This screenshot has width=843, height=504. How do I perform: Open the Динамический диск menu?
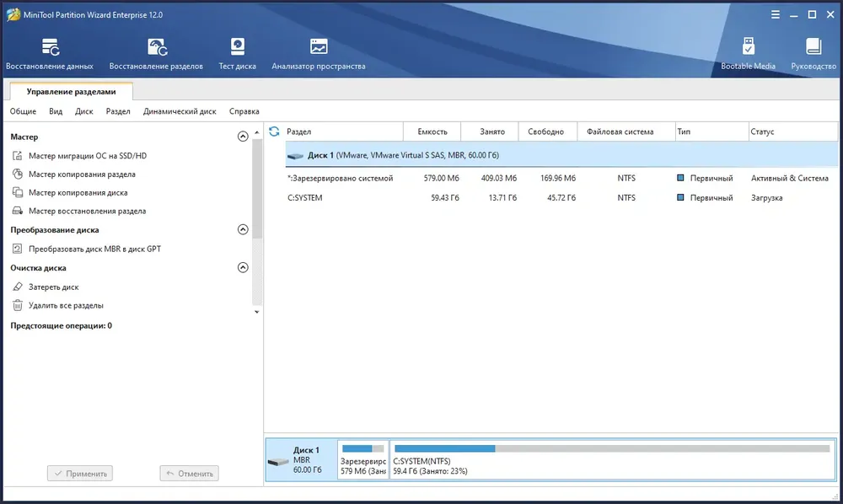pyautogui.click(x=180, y=111)
